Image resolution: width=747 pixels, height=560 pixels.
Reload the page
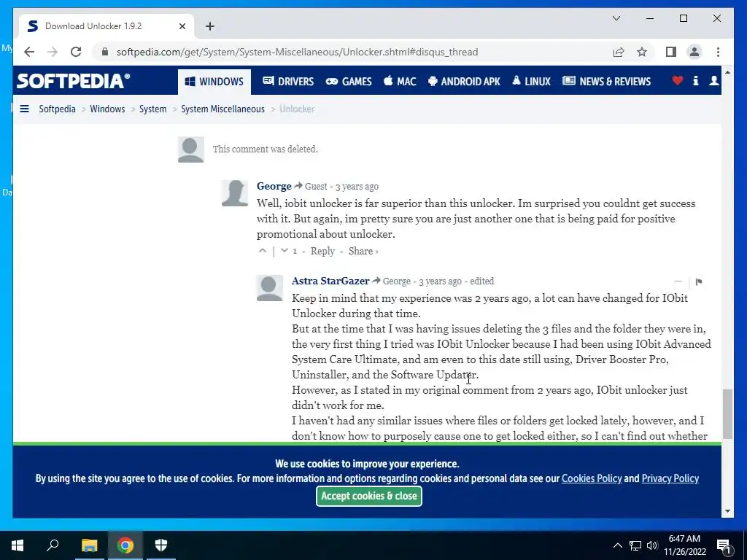76,52
